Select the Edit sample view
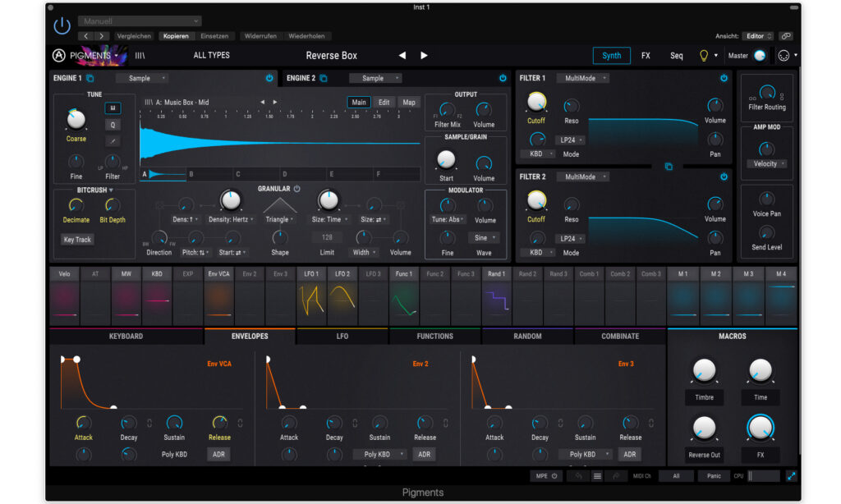This screenshot has height=504, width=841. coord(384,103)
